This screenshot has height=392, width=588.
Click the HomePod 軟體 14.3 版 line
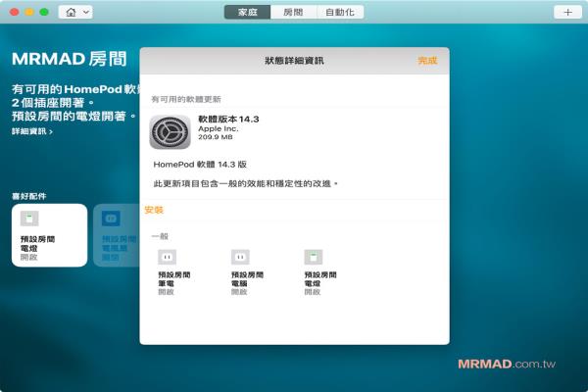[200, 165]
